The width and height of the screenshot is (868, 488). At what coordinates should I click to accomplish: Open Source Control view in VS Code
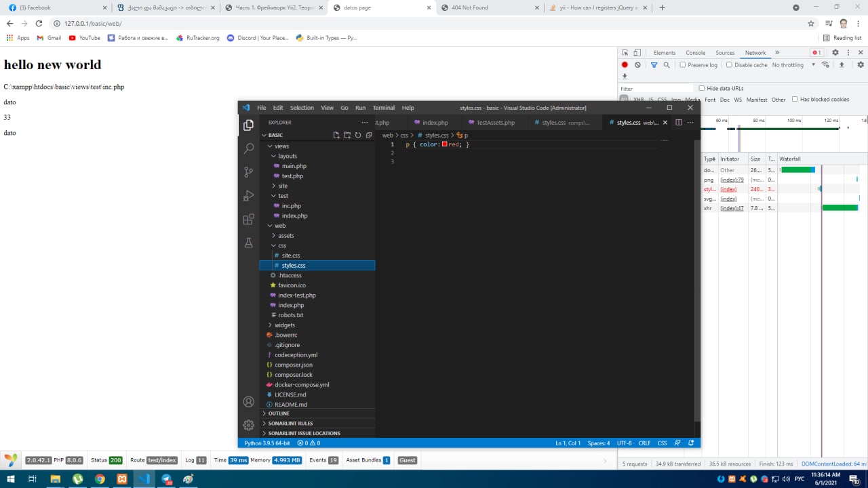[248, 172]
